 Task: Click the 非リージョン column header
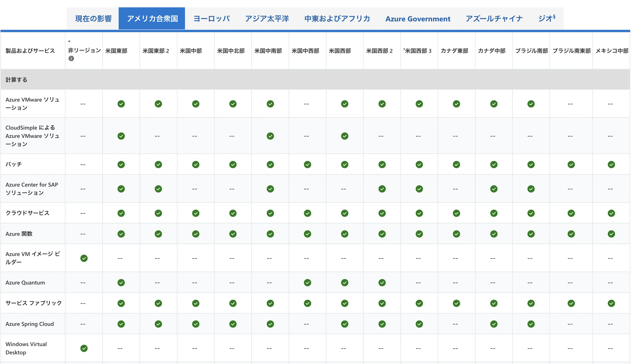84,50
